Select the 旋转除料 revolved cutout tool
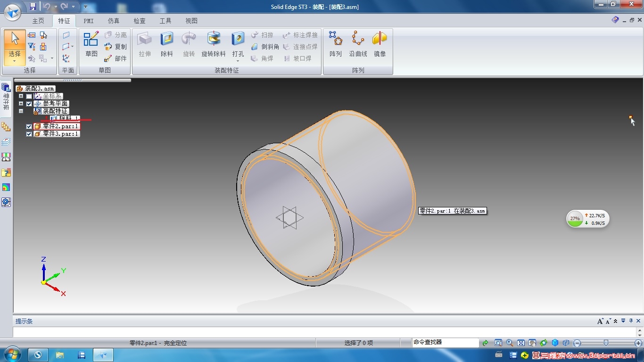The height and width of the screenshot is (362, 644). (214, 44)
